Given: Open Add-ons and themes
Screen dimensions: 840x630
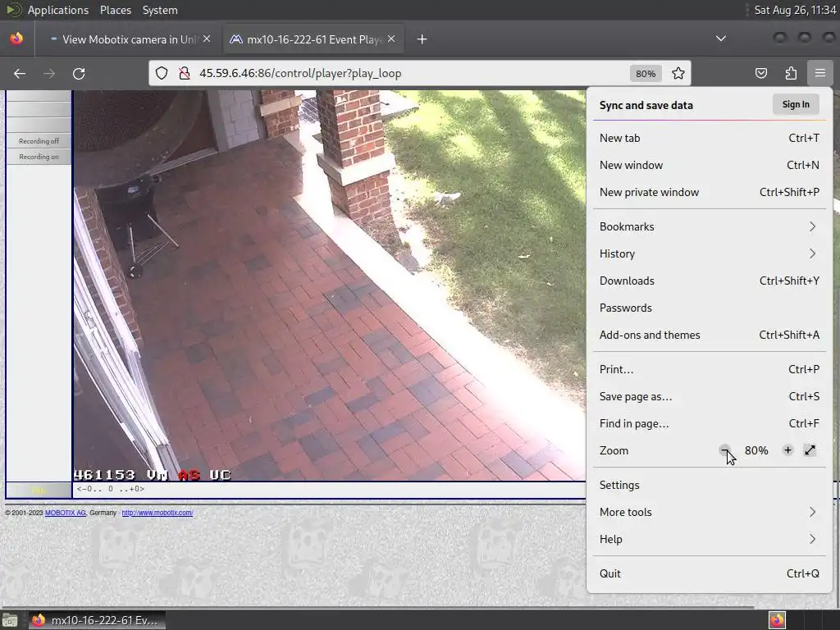Looking at the screenshot, I should 710,335.
